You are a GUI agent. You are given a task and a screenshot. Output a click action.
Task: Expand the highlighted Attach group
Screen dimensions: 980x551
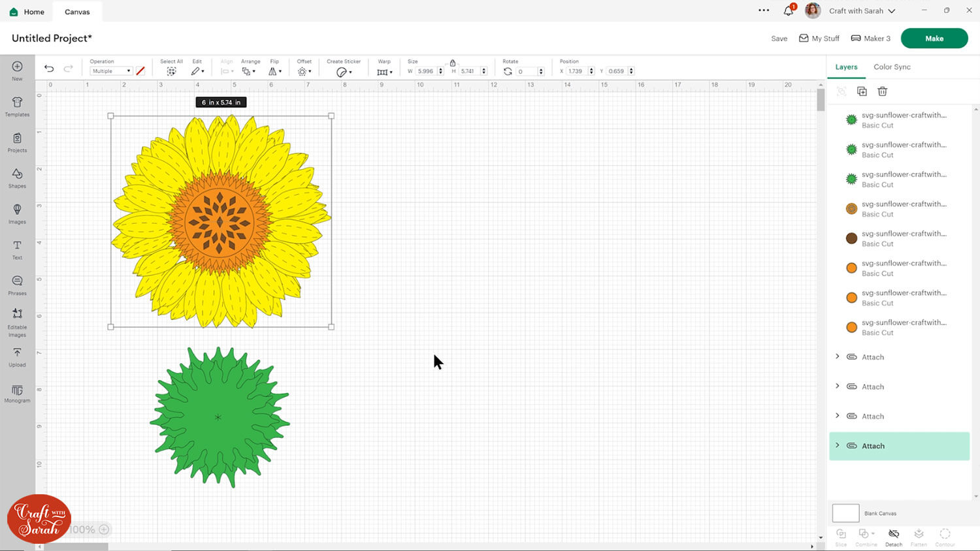[838, 446]
